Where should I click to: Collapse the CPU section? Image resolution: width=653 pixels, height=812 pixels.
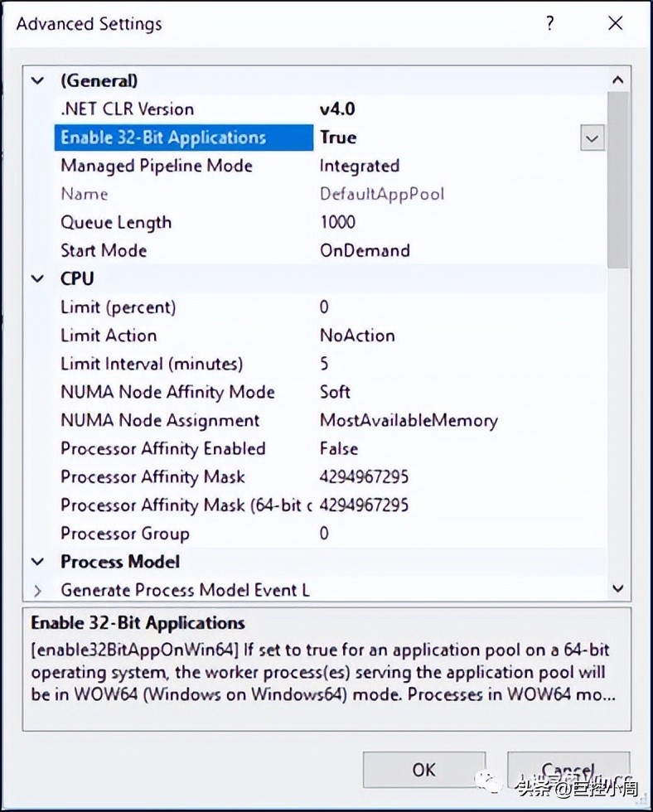point(37,279)
